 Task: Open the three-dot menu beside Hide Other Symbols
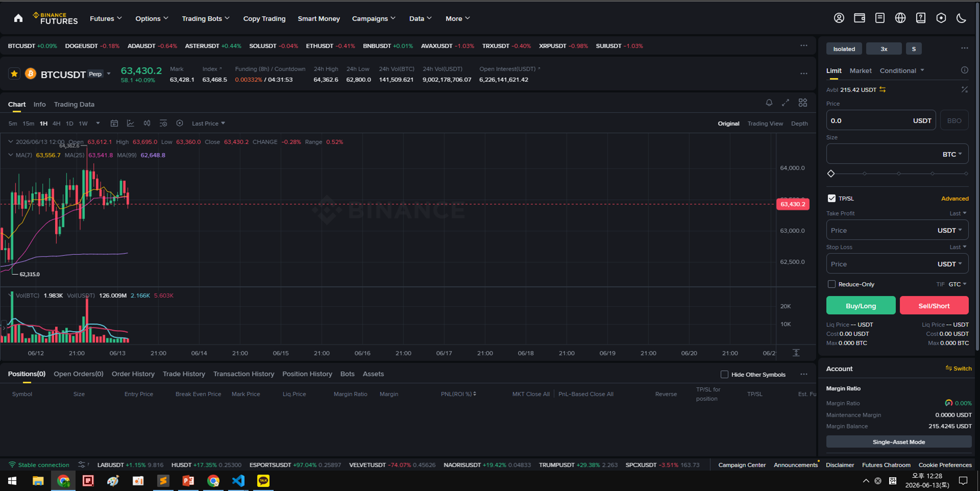tap(803, 374)
